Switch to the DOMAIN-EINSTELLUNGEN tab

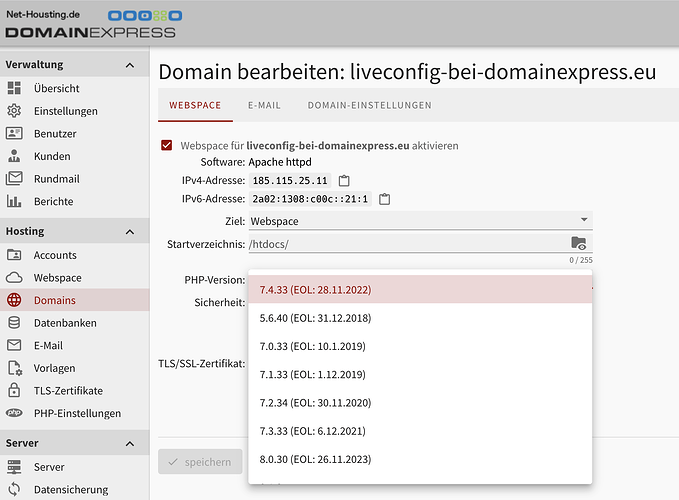[x=369, y=105]
